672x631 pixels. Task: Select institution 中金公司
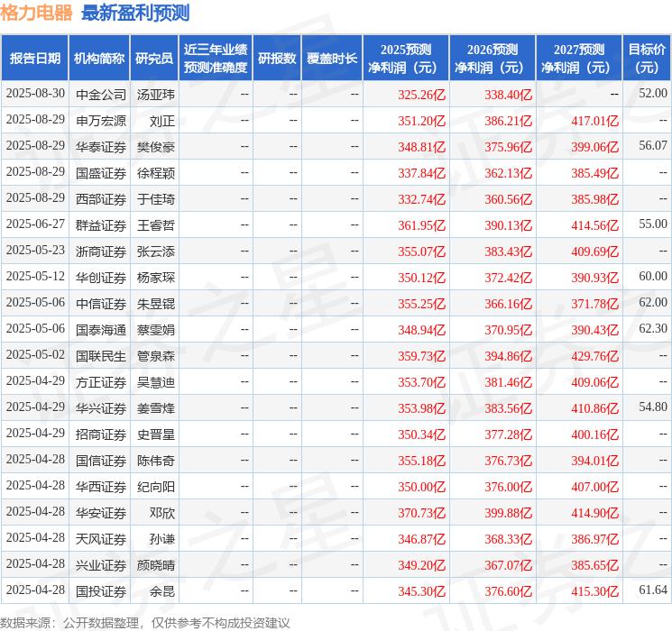point(101,95)
